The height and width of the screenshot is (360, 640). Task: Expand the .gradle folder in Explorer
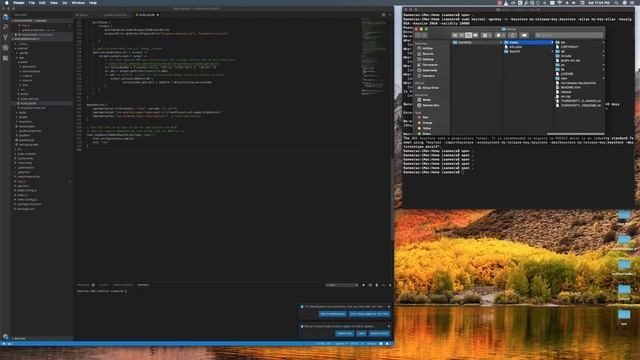pyautogui.click(x=24, y=53)
